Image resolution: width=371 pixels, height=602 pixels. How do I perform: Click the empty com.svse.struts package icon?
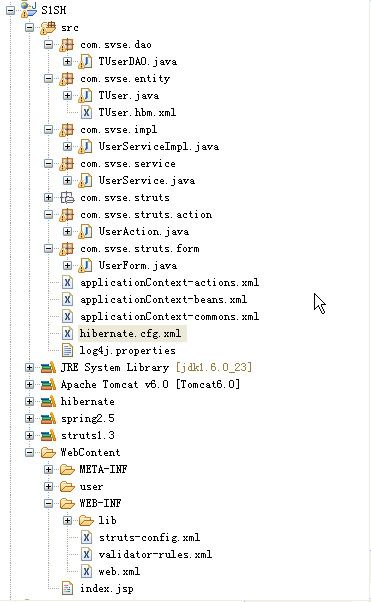[67, 197]
